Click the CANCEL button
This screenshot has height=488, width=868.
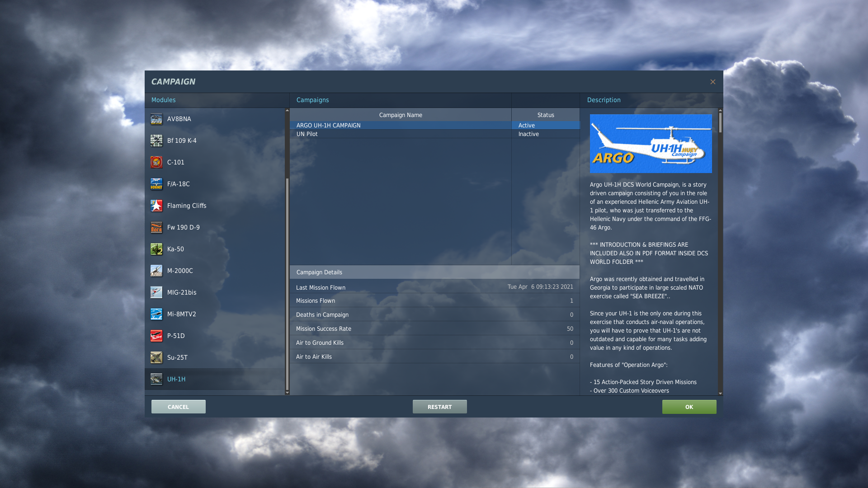point(179,407)
